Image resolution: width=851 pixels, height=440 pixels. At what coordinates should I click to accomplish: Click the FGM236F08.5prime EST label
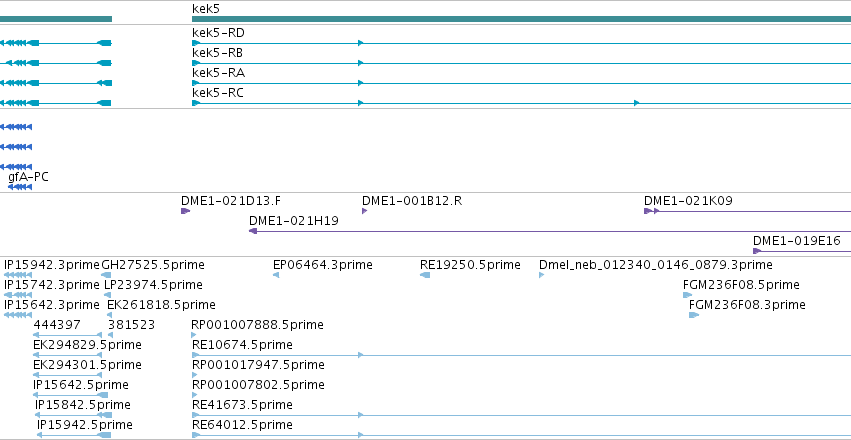point(741,285)
